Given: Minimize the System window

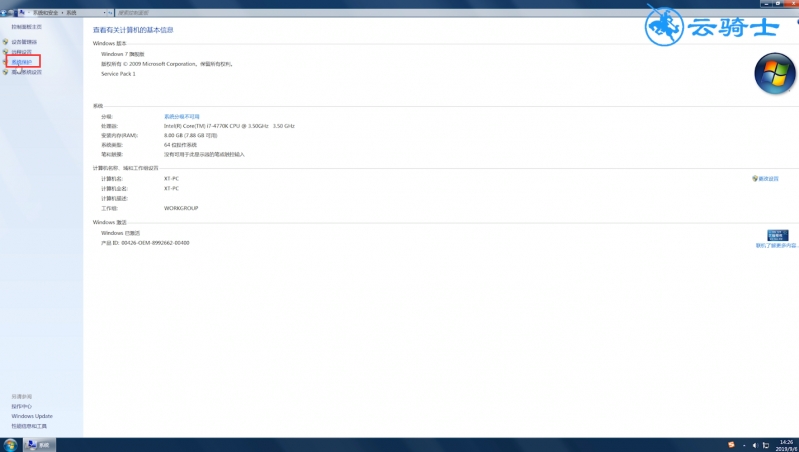Looking at the screenshot, I should [766, 4].
